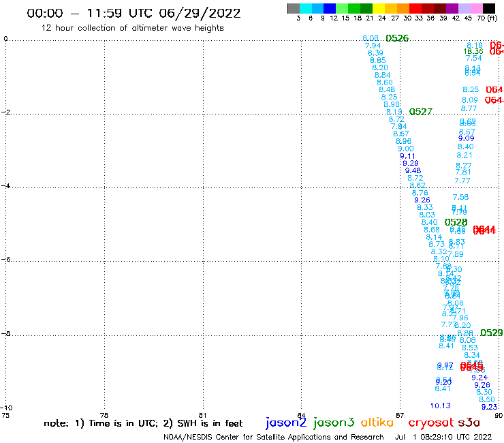Select the green 0528 track time label
Viewport: 504px width, 443px height.
point(456,222)
